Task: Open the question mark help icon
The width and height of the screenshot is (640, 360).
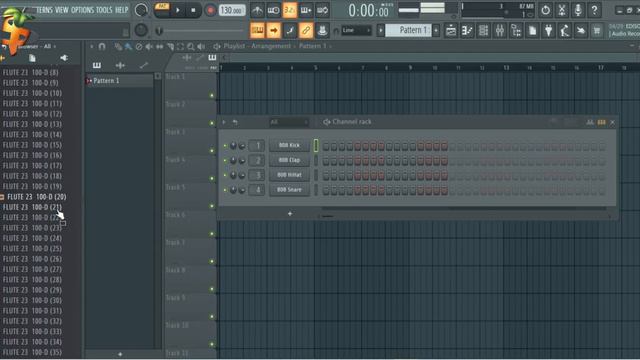Action: pyautogui.click(x=594, y=10)
